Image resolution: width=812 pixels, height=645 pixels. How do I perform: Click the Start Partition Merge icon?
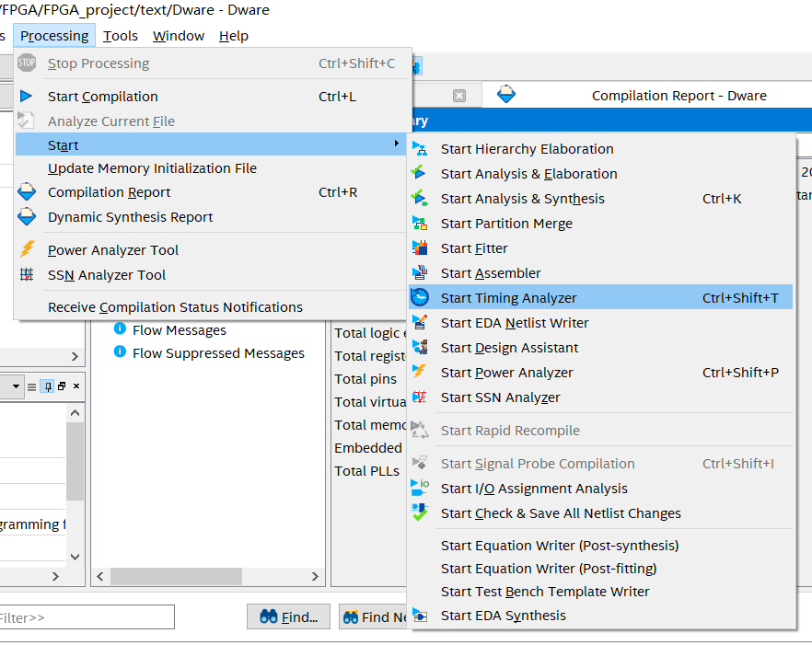pyautogui.click(x=420, y=223)
